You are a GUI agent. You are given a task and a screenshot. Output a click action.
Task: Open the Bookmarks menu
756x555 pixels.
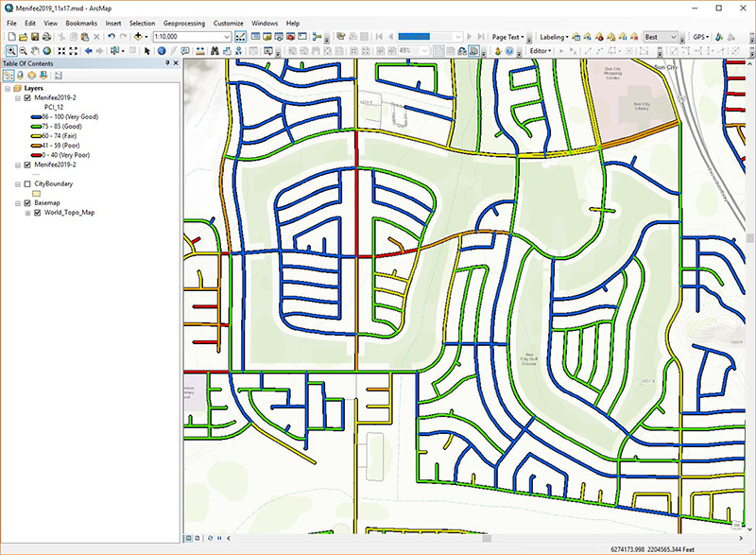[80, 23]
